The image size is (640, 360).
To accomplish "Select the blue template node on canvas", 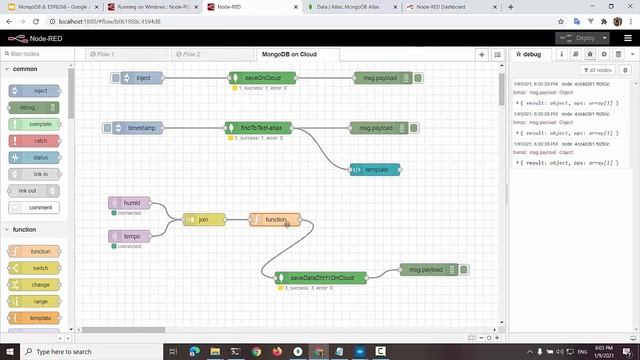I will tap(375, 170).
